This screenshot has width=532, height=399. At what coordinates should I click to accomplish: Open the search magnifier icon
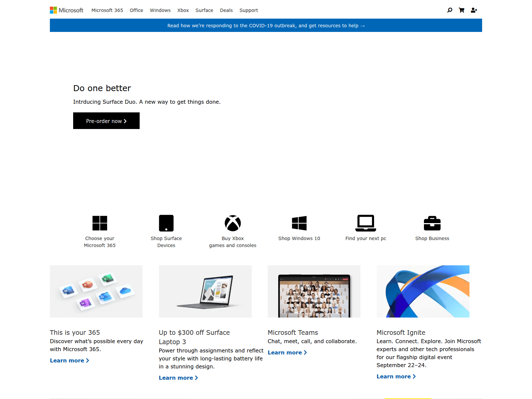[x=450, y=10]
